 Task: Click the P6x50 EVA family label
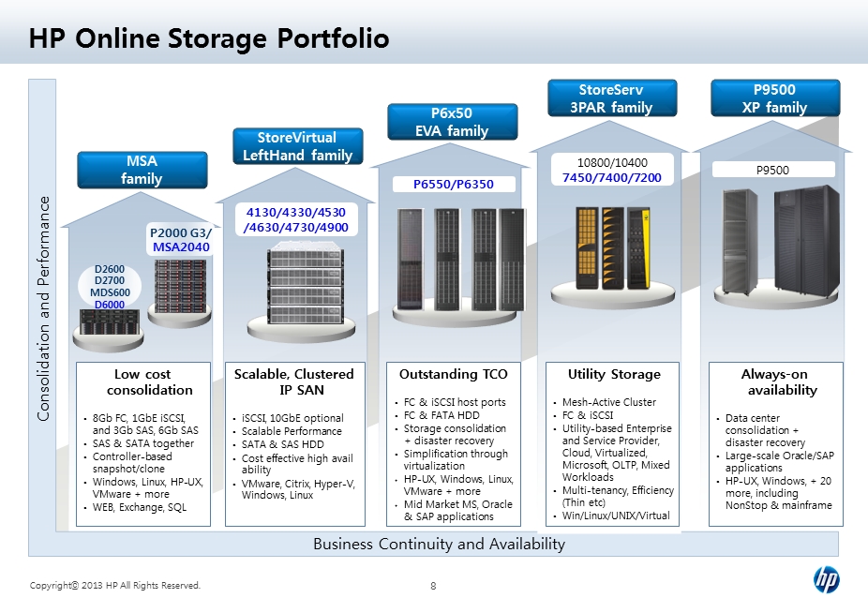coord(452,122)
